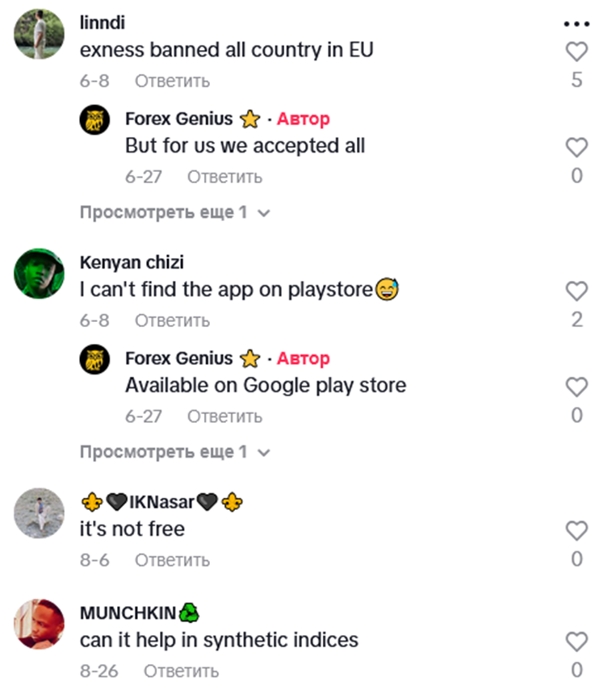Like linndi's comment about exness
The image size is (616, 686).
point(576,52)
